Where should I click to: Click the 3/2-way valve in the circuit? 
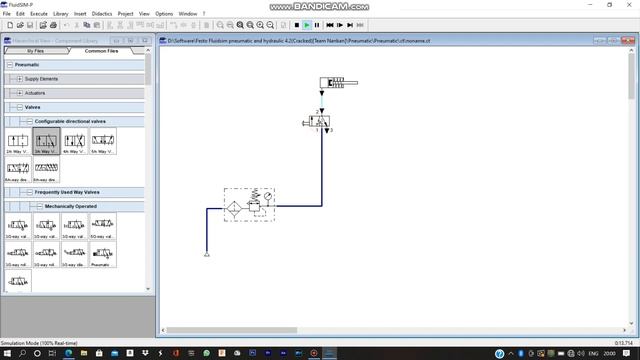pos(319,121)
